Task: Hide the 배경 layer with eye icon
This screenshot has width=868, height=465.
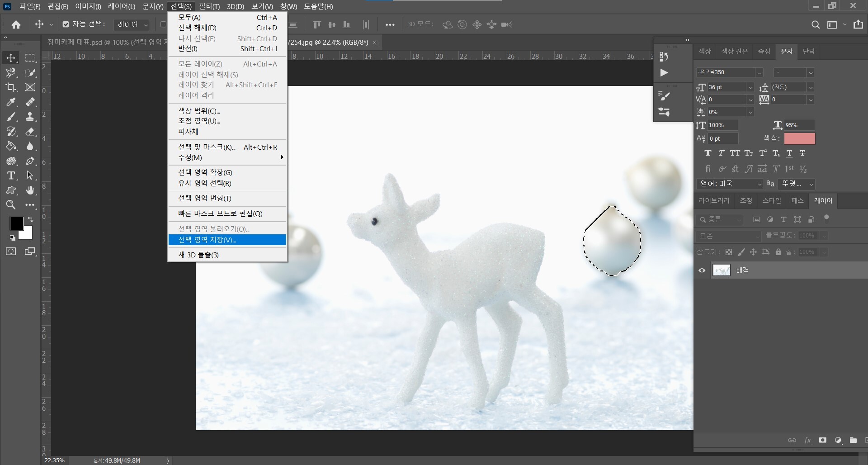Action: [702, 270]
